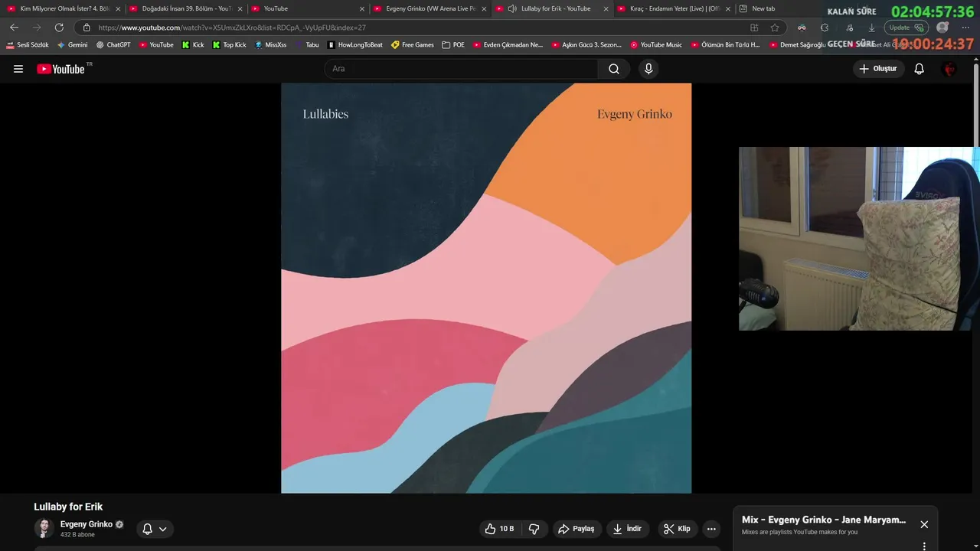Screen dimensions: 980x551
Task: Open Kick bookmark
Action: (193, 45)
